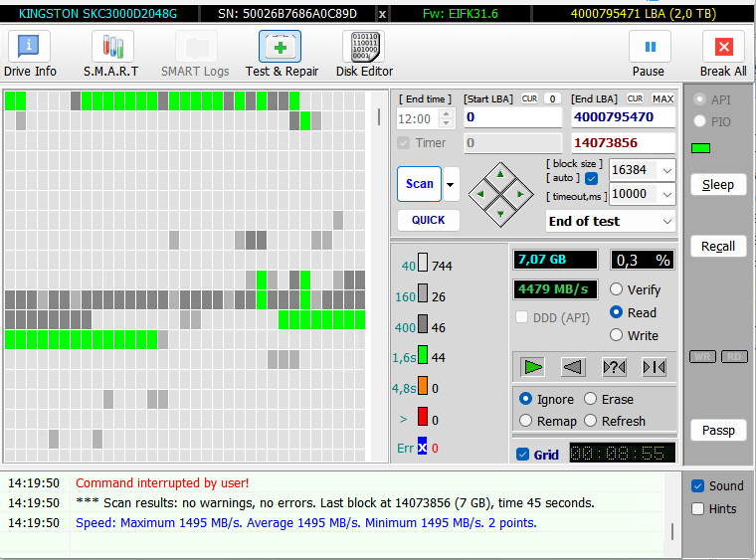Click the Scan button
Viewport: 756px width, 560px height.
[420, 184]
